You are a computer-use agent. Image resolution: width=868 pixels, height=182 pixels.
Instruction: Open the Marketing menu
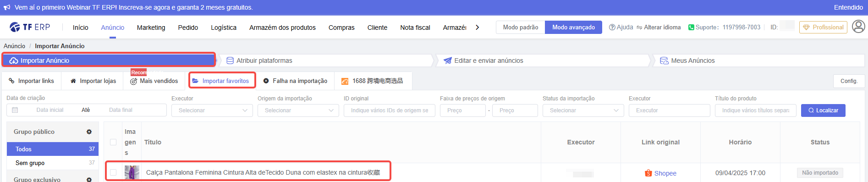pos(151,28)
